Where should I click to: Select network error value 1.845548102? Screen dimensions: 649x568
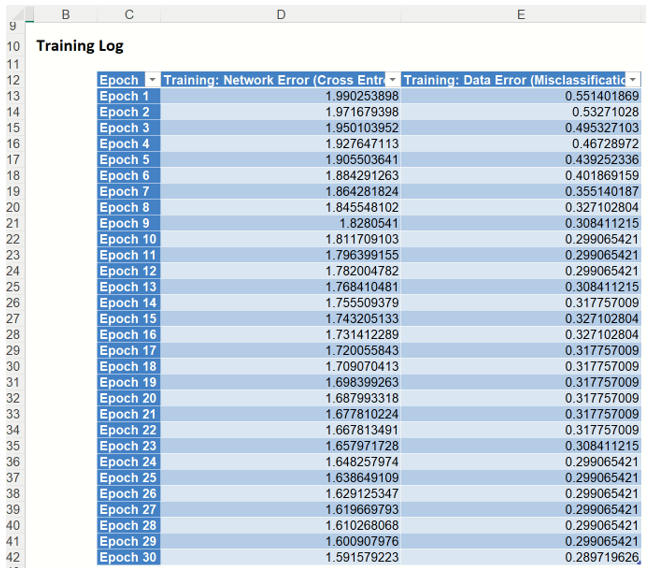pos(281,207)
